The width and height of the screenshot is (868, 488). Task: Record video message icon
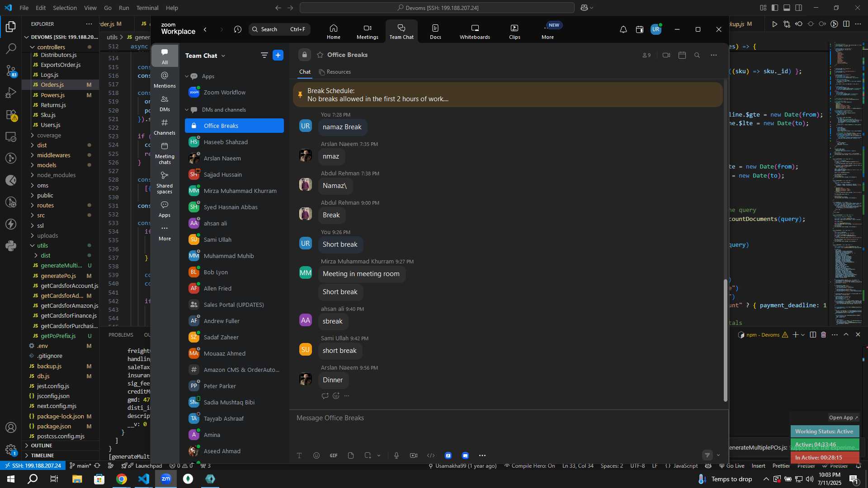(414, 455)
